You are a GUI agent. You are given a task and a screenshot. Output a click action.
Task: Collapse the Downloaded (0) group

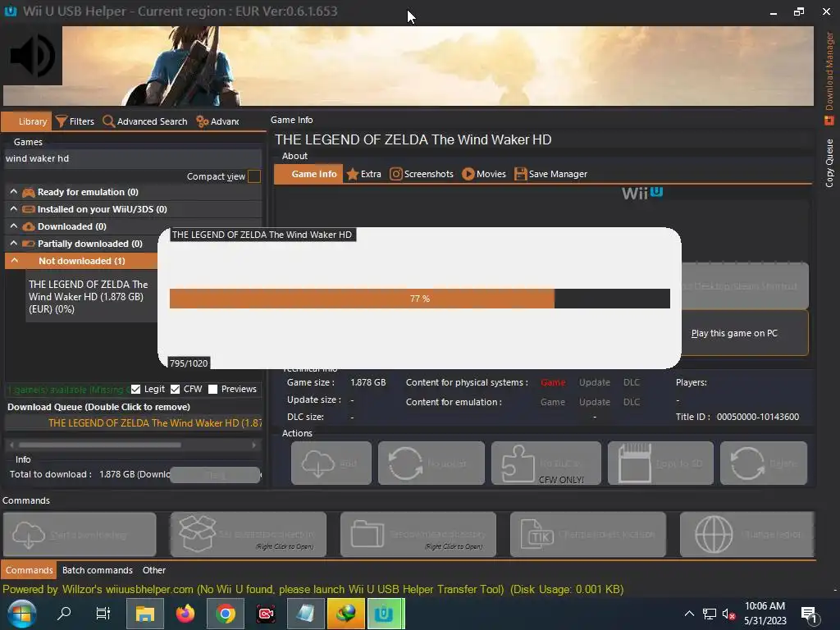click(14, 226)
